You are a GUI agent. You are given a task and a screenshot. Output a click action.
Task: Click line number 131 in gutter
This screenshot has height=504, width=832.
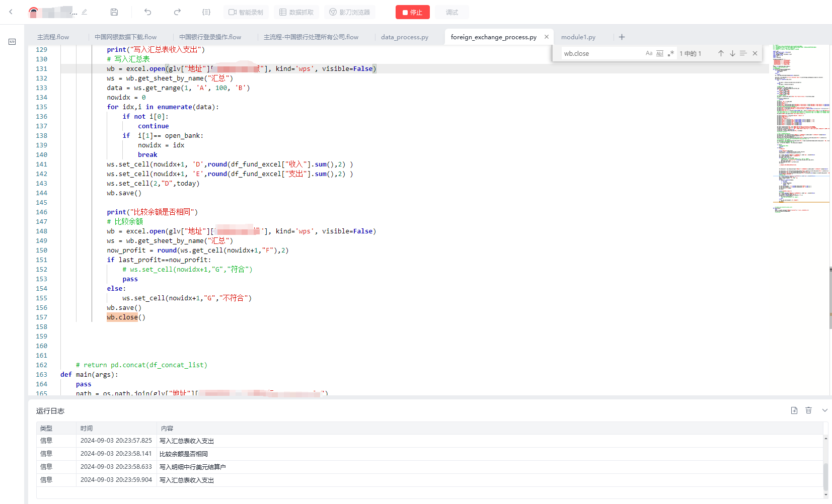point(41,69)
